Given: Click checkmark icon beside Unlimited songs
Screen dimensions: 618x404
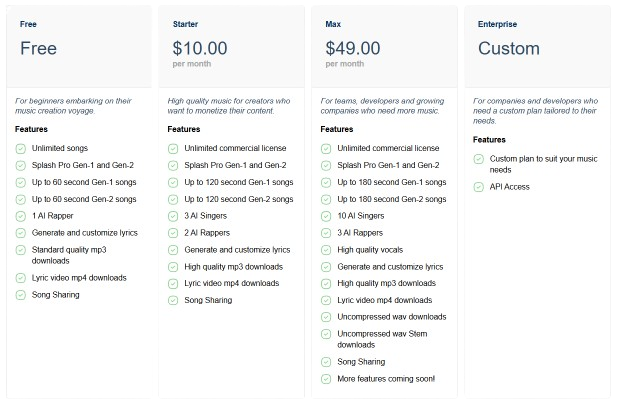Looking at the screenshot, I should [20, 149].
